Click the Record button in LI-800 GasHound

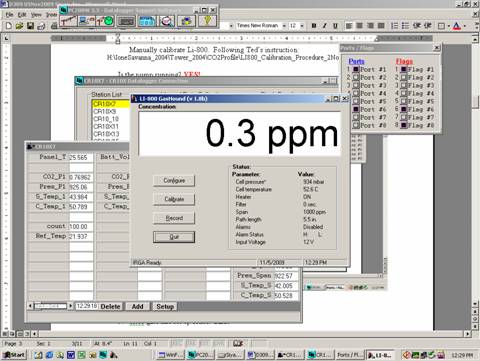pos(174,218)
